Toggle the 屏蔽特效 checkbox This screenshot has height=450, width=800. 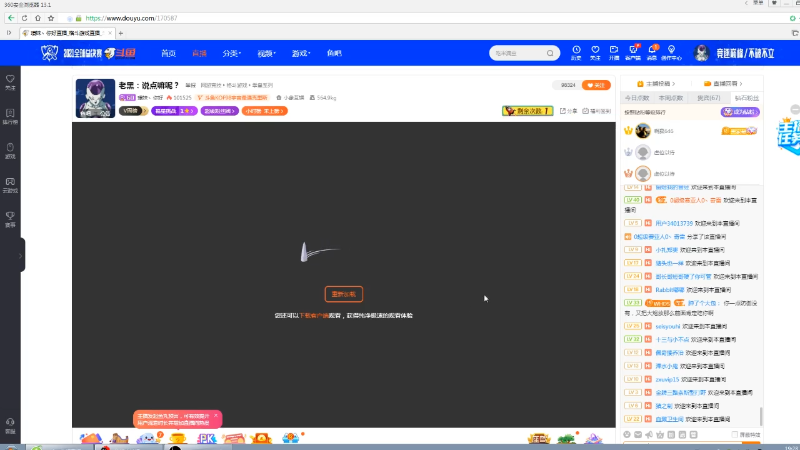pos(735,435)
